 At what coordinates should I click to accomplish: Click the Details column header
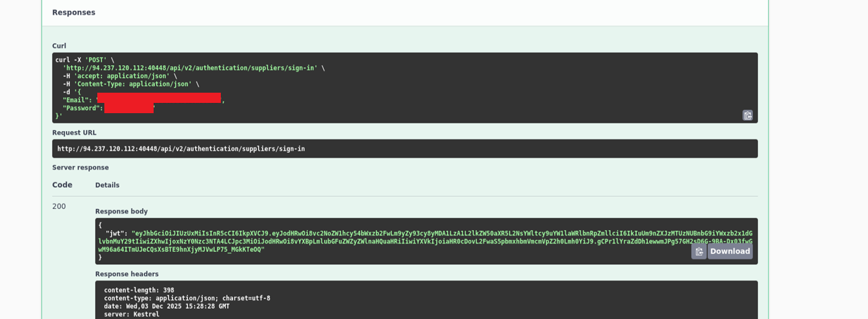pyautogui.click(x=107, y=185)
